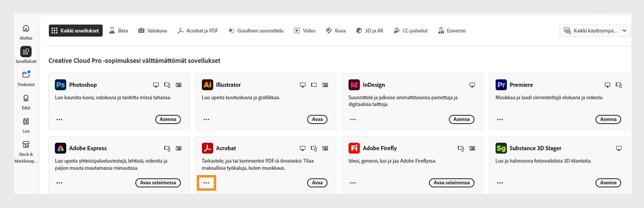Open the Edut benefits icon
Viewport: 644px width, 208px height.
(26, 98)
